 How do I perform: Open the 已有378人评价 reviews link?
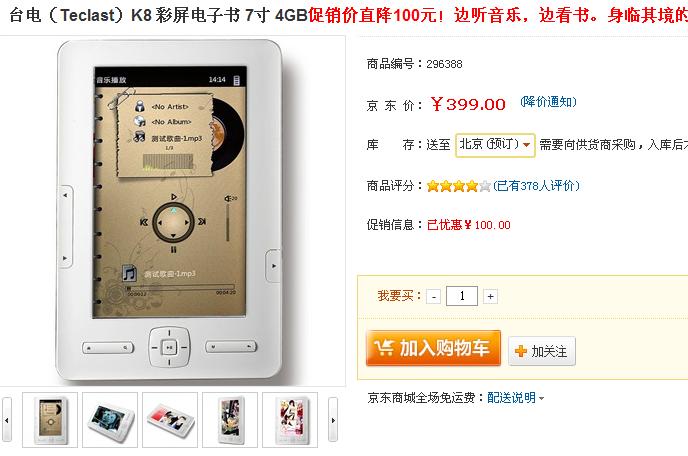536,186
